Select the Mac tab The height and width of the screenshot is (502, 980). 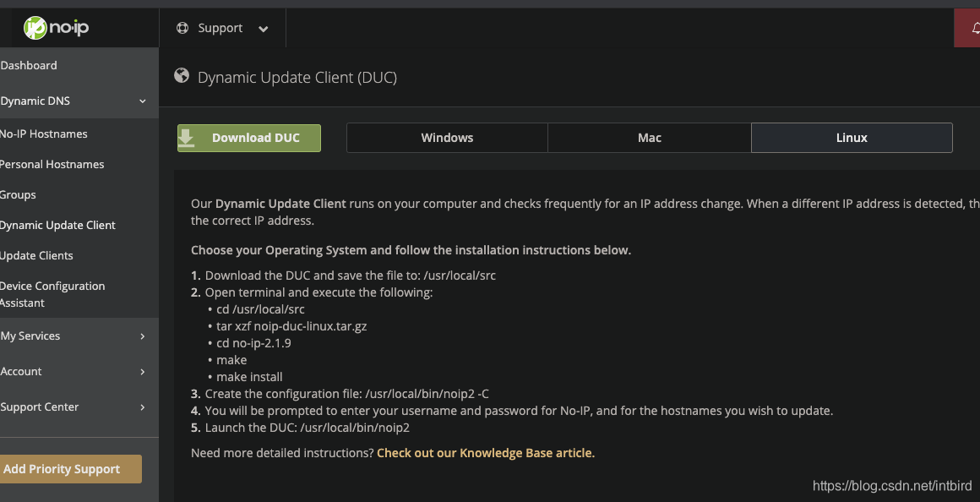[650, 138]
